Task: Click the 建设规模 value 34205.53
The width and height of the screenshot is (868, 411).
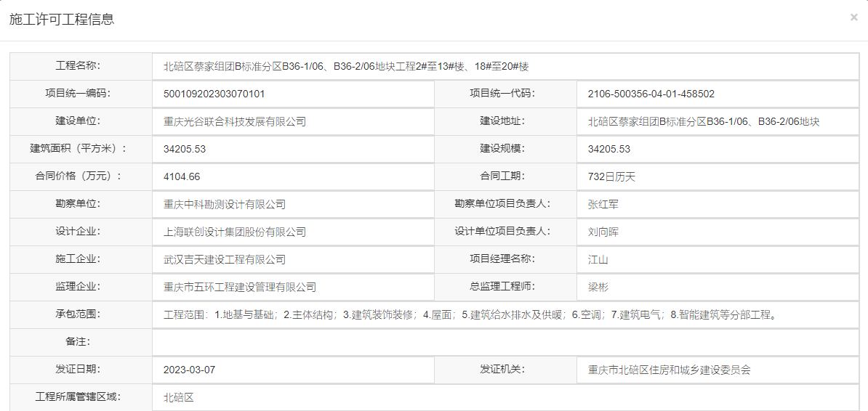Action: pyautogui.click(x=609, y=150)
